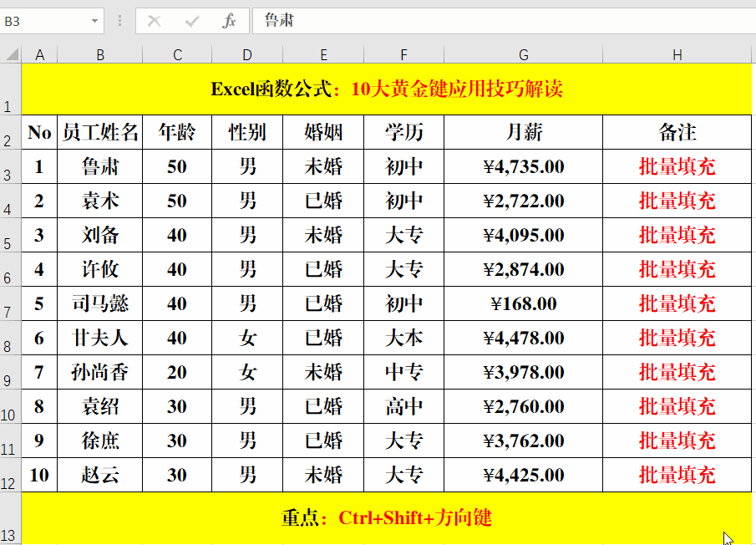Image resolution: width=756 pixels, height=545 pixels.
Task: Click the 月薪 header cell
Action: pos(523,132)
